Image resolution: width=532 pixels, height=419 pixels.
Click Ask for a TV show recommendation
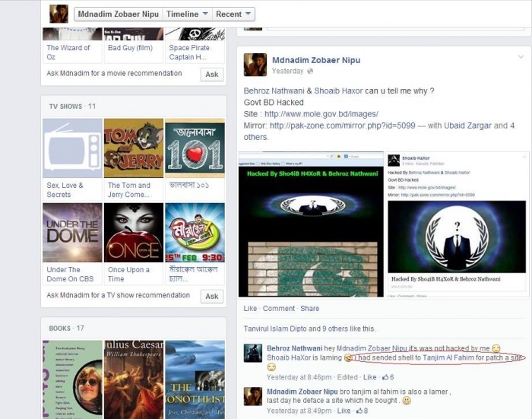click(212, 296)
